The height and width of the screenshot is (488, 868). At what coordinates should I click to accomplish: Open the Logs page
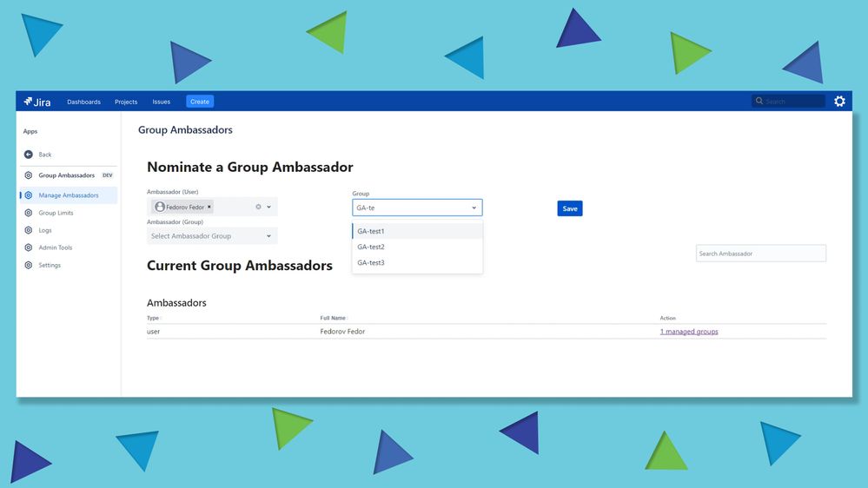45,230
